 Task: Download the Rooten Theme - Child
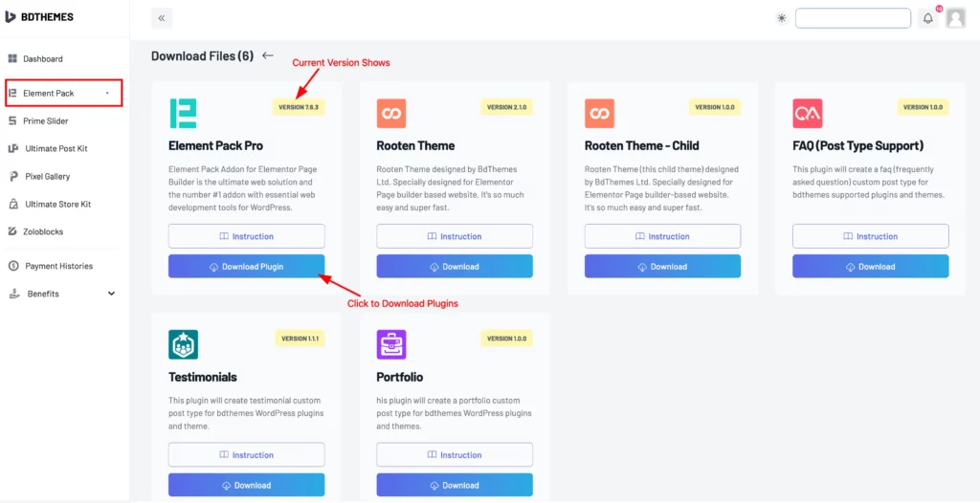pyautogui.click(x=662, y=266)
